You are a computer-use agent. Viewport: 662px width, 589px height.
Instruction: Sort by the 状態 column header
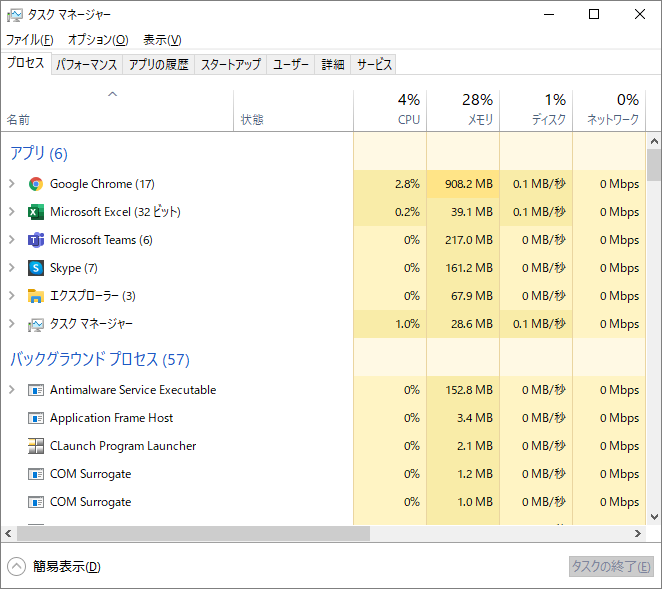tap(293, 111)
